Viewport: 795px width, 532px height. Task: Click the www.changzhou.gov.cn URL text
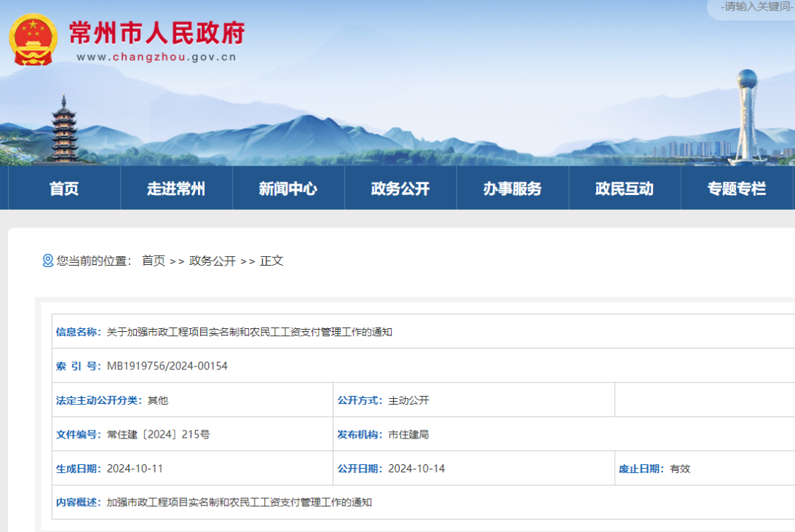pos(156,57)
